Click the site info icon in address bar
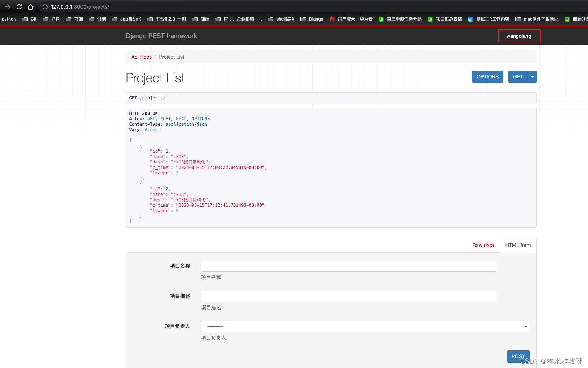588x368 pixels. click(x=45, y=7)
